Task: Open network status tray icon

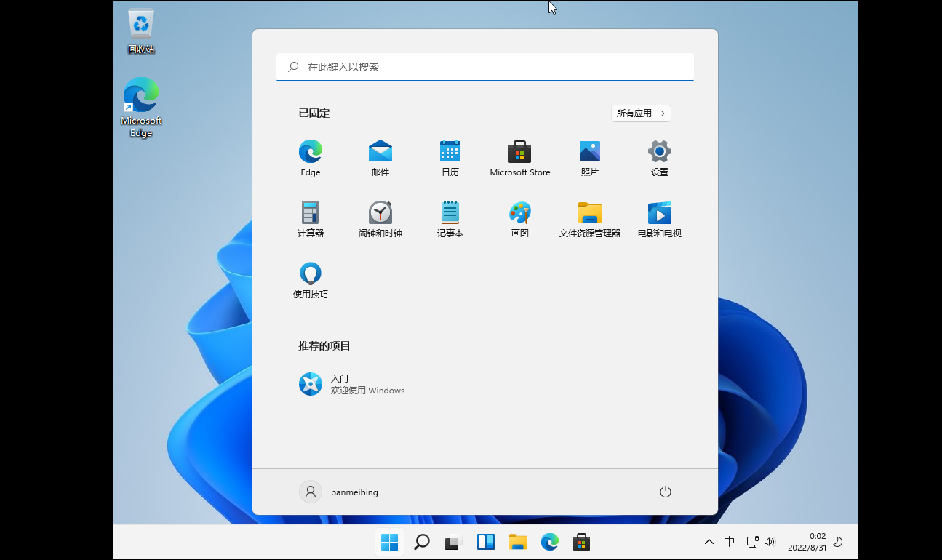Action: click(x=752, y=542)
